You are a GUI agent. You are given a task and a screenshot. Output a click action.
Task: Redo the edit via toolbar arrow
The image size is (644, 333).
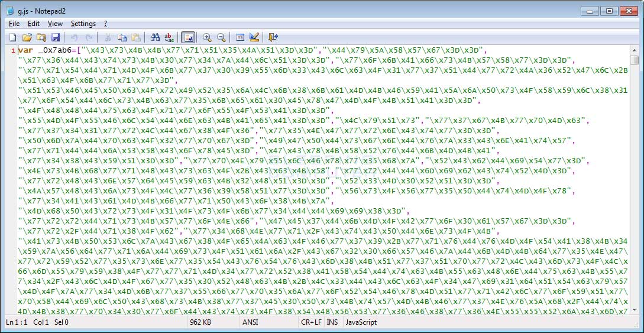pyautogui.click(x=88, y=37)
